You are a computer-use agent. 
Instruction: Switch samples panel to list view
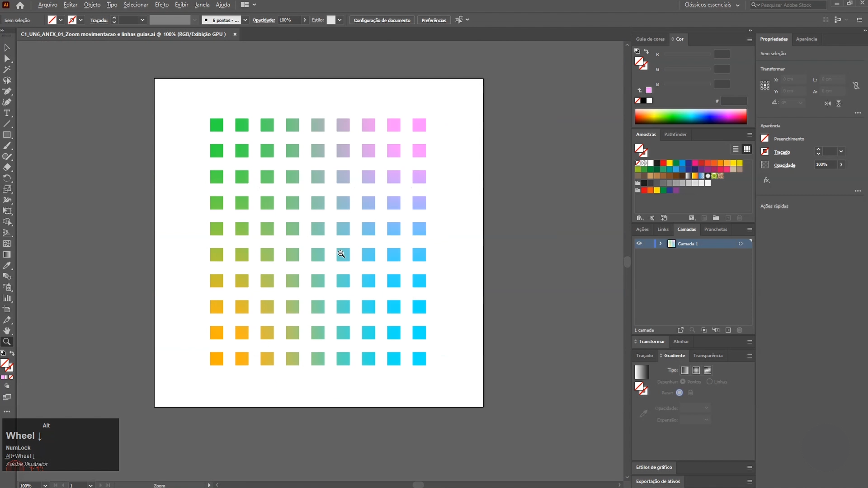pos(736,149)
